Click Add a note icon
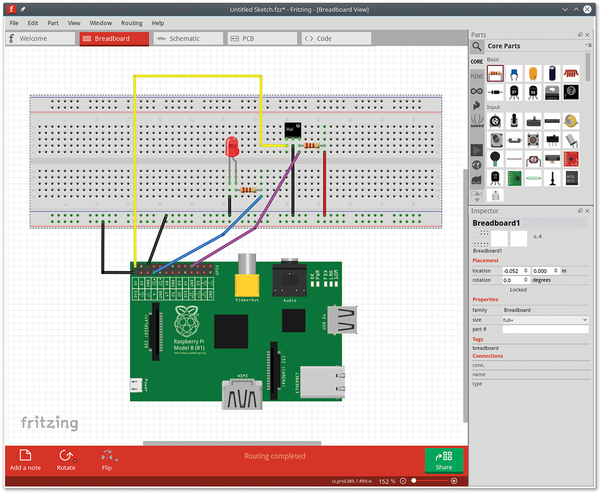Screen dimensions: 600x494 pos(25,455)
